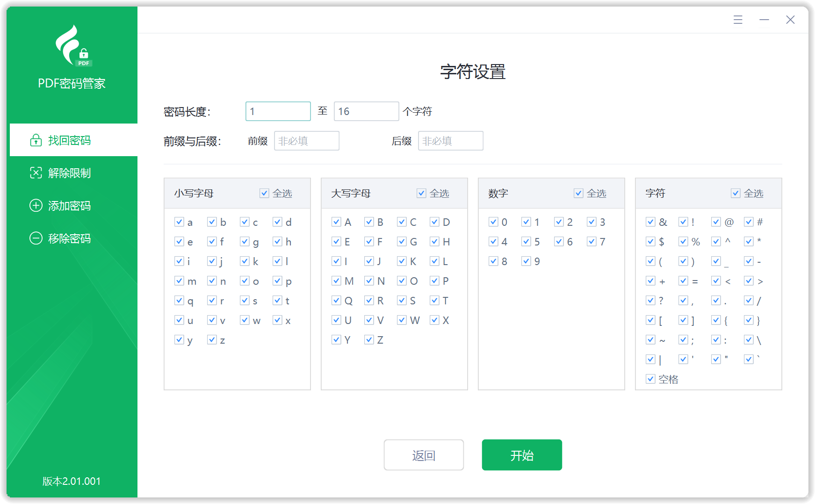
Task: Uncheck the ~ symbol
Action: pos(650,339)
